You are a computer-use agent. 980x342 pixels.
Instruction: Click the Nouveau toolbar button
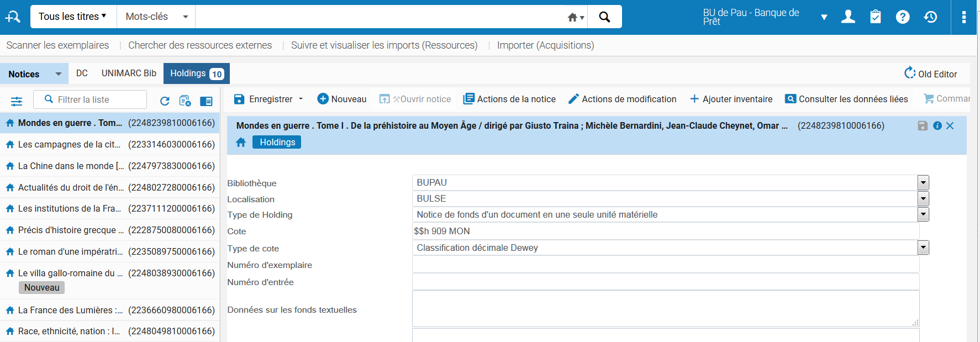click(x=342, y=99)
